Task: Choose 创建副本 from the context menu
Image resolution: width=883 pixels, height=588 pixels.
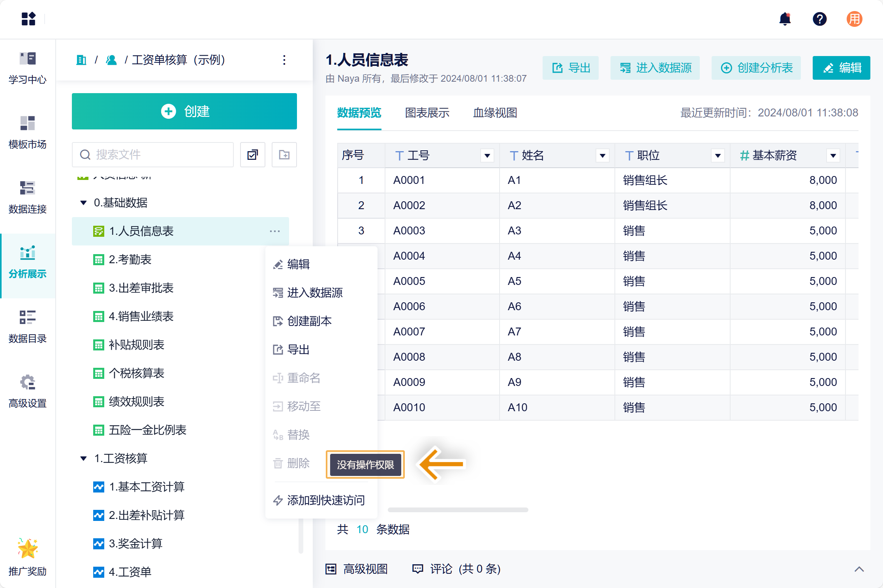Action: (x=309, y=321)
